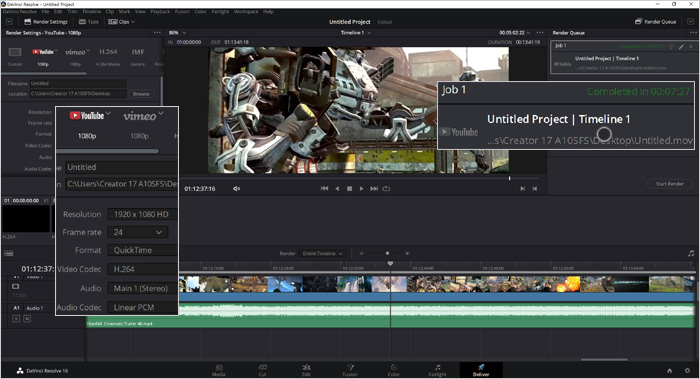Viewport: 700px width, 379px height.
Task: Play the timeline forward
Action: (362, 189)
